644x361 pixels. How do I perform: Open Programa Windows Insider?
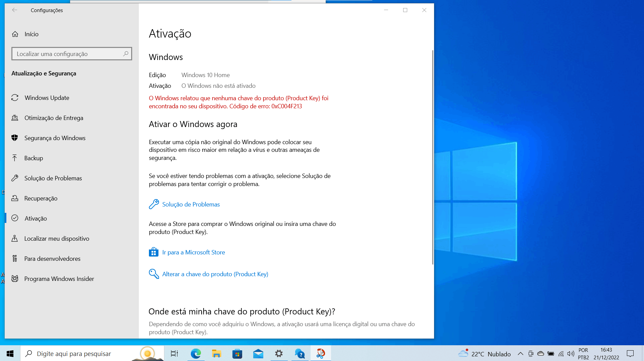[72, 279]
